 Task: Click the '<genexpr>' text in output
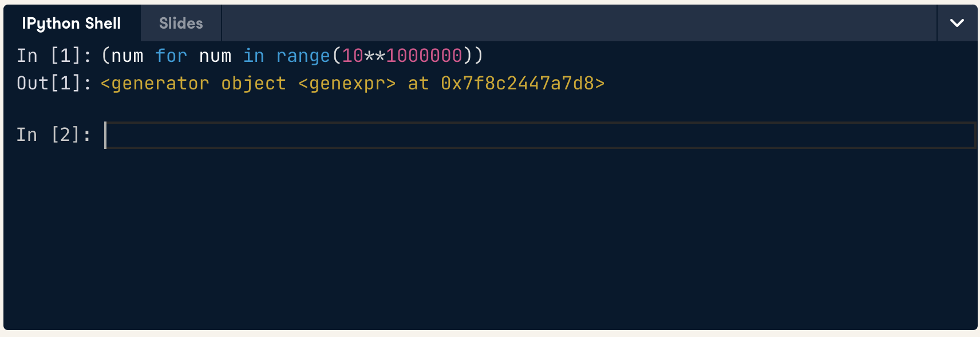(347, 83)
